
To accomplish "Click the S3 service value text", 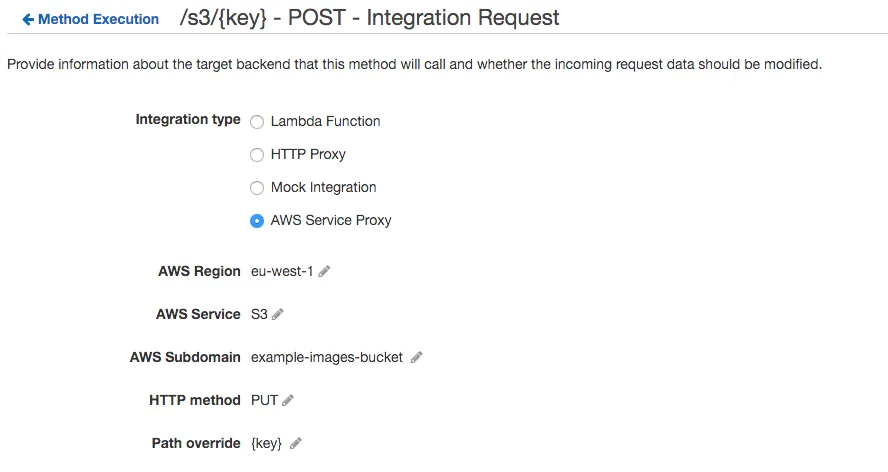I will [x=259, y=314].
